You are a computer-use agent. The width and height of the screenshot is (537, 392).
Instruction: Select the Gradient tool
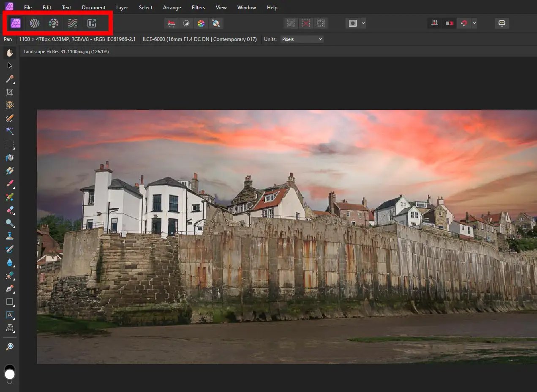(10, 171)
